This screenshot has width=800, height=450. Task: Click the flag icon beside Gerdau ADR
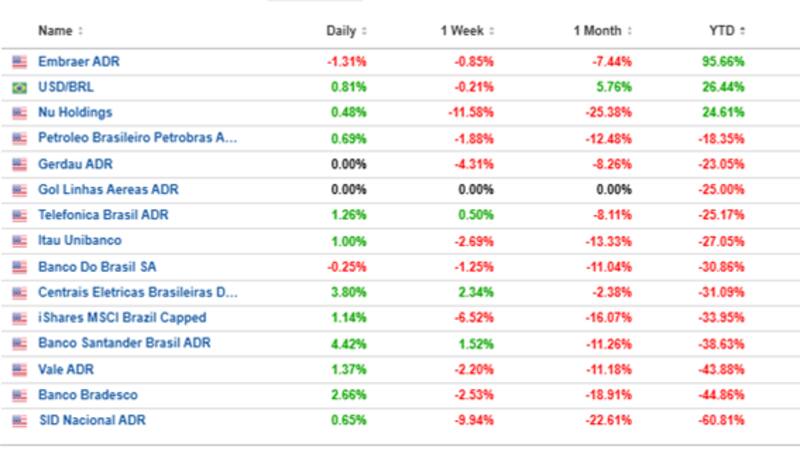pyautogui.click(x=18, y=164)
